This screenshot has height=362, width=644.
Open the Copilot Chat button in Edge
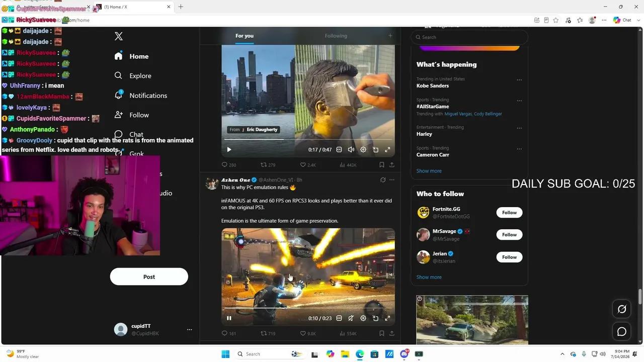coord(622,20)
